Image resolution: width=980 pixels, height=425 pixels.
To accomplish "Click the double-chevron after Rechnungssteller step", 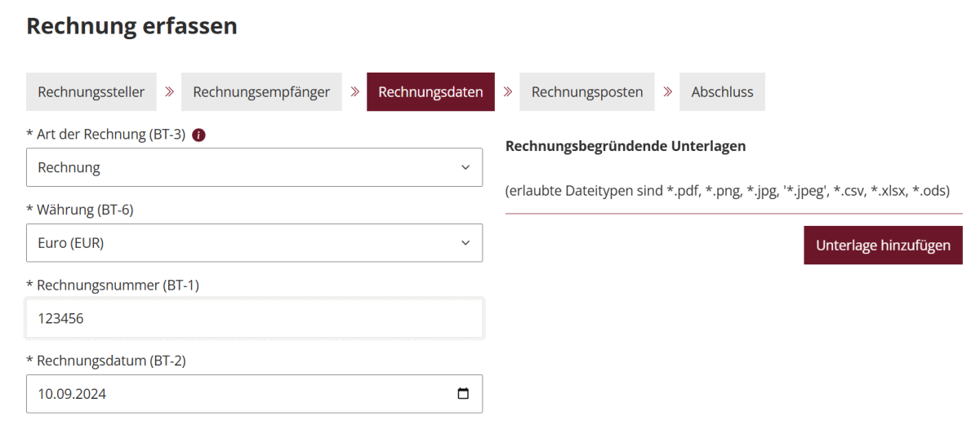I will (x=169, y=91).
